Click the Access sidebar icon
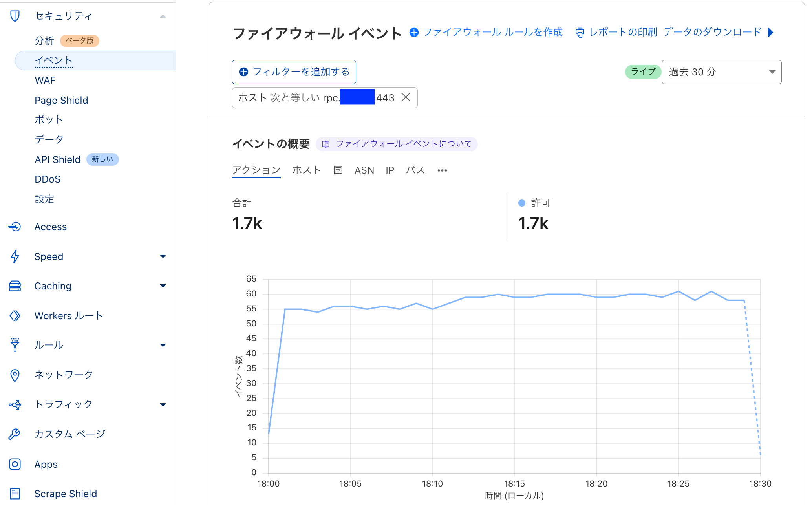 [15, 227]
